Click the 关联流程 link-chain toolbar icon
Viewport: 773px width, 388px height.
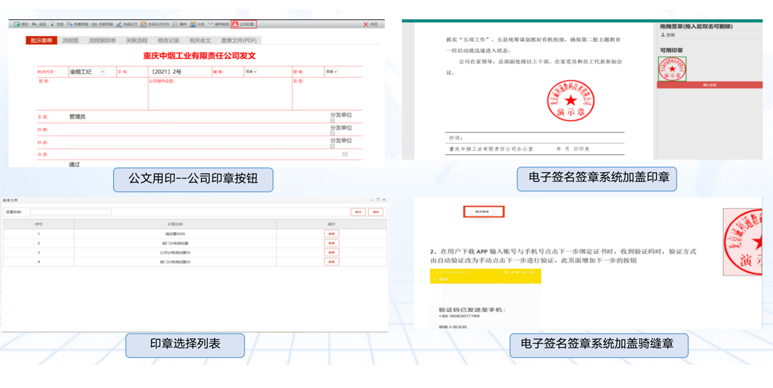coord(94,24)
